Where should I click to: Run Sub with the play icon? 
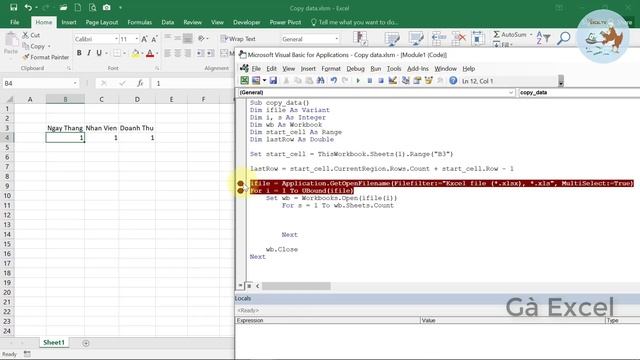click(358, 81)
